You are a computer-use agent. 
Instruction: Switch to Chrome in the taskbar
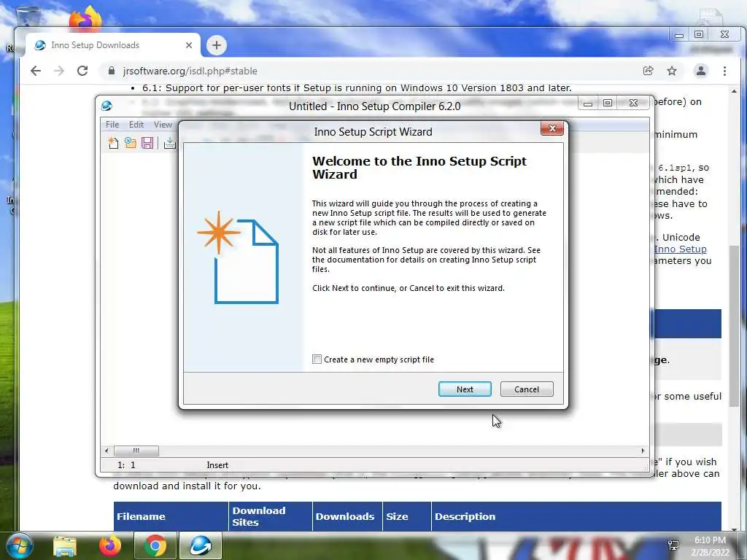(155, 545)
